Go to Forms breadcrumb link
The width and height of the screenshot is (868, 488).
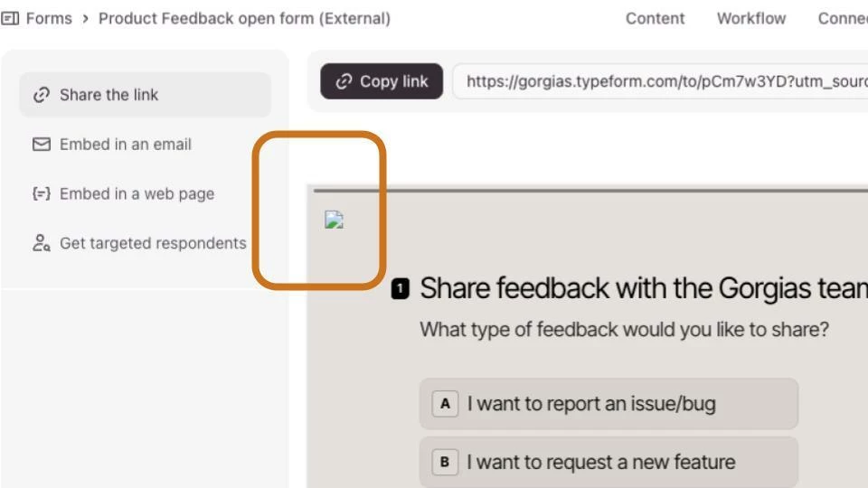[49, 18]
